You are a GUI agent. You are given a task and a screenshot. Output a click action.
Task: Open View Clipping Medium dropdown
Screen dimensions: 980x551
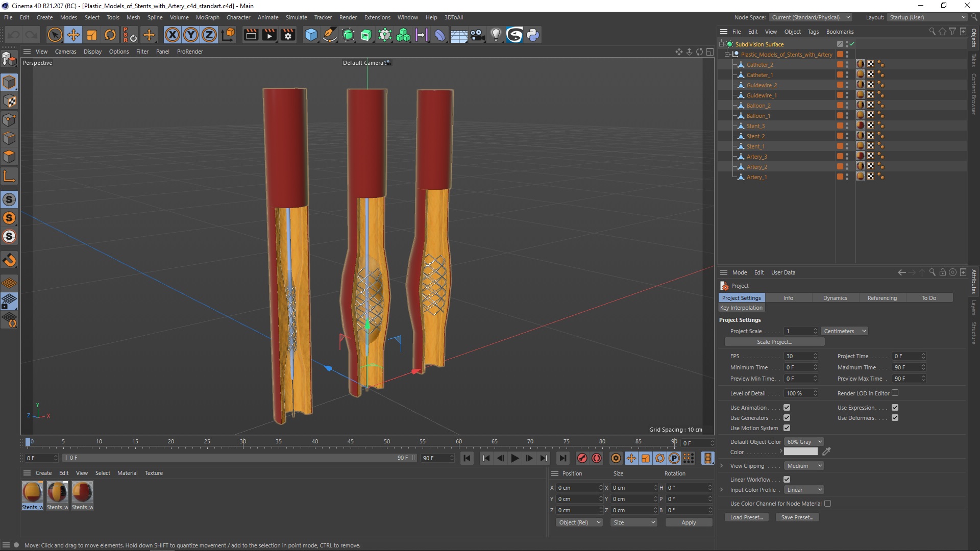click(x=804, y=466)
